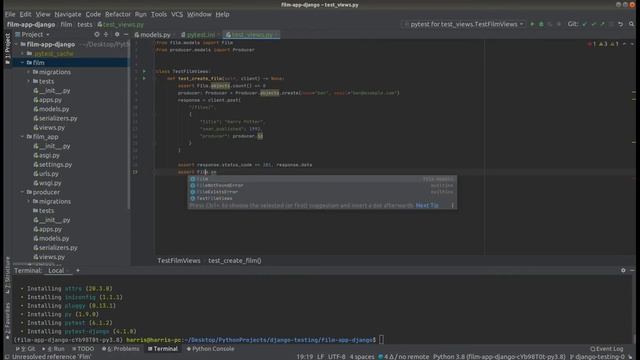The image size is (640, 360).
Task: Open the VCS menu
Action: click(x=177, y=14)
